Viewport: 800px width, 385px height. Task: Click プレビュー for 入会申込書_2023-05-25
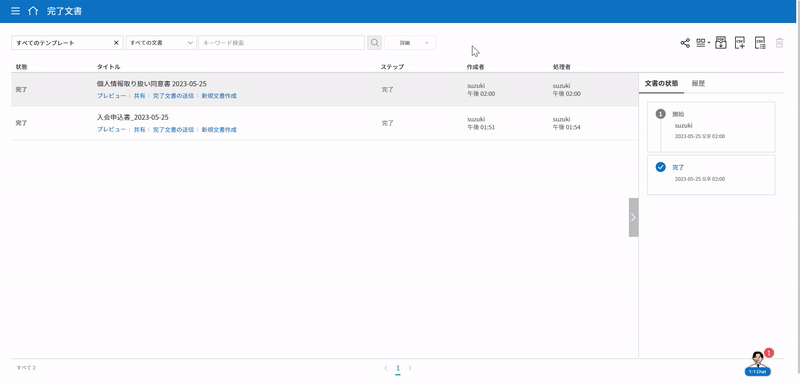tap(111, 130)
